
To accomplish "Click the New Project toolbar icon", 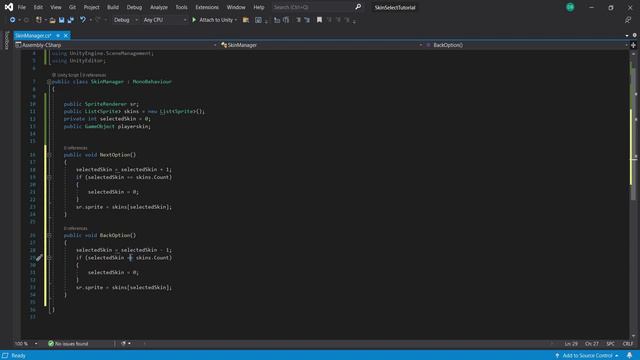I will 39,20.
